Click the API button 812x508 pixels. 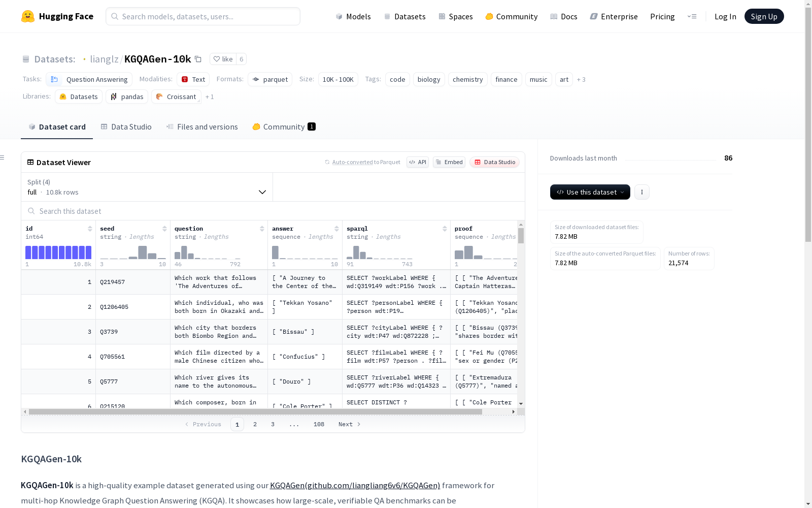[x=418, y=162]
